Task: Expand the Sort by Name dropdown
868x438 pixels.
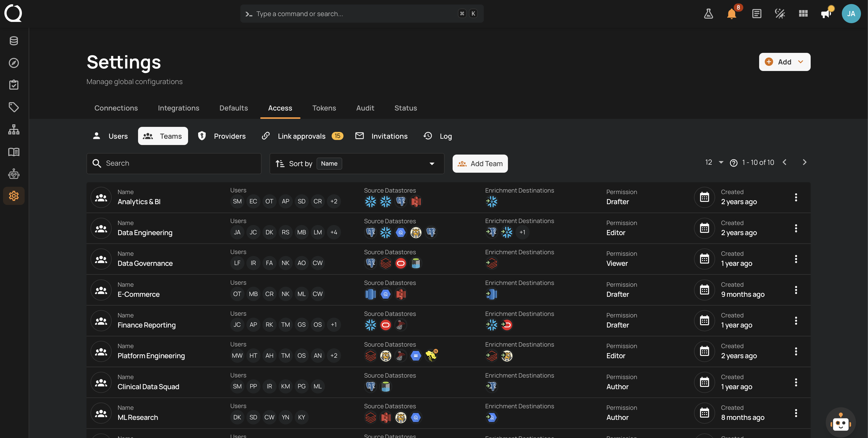Action: pyautogui.click(x=357, y=164)
